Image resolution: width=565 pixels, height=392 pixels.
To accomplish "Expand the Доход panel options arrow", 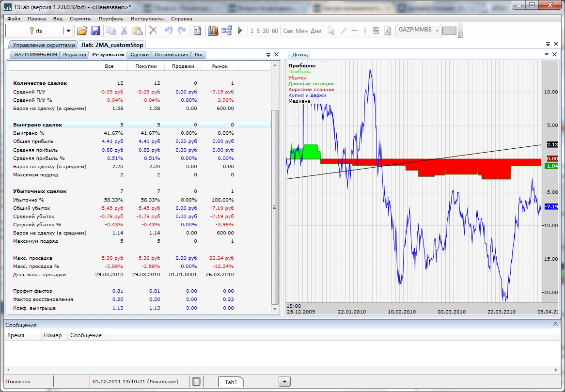I will click(547, 54).
